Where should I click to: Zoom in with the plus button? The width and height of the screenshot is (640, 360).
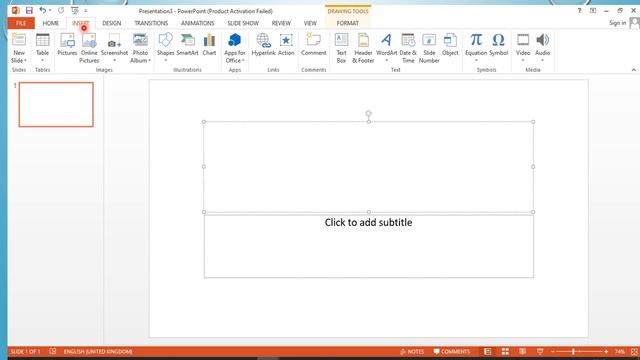click(606, 351)
